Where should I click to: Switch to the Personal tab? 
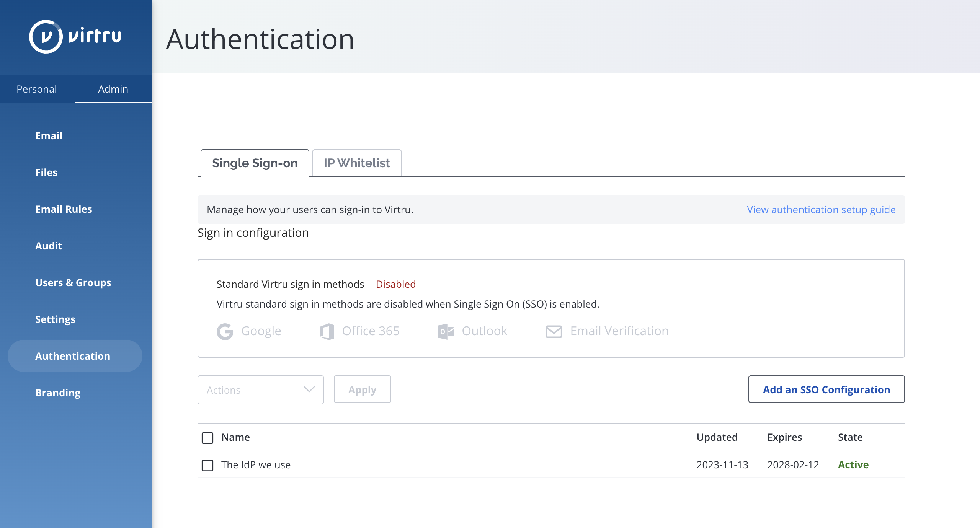click(x=37, y=89)
